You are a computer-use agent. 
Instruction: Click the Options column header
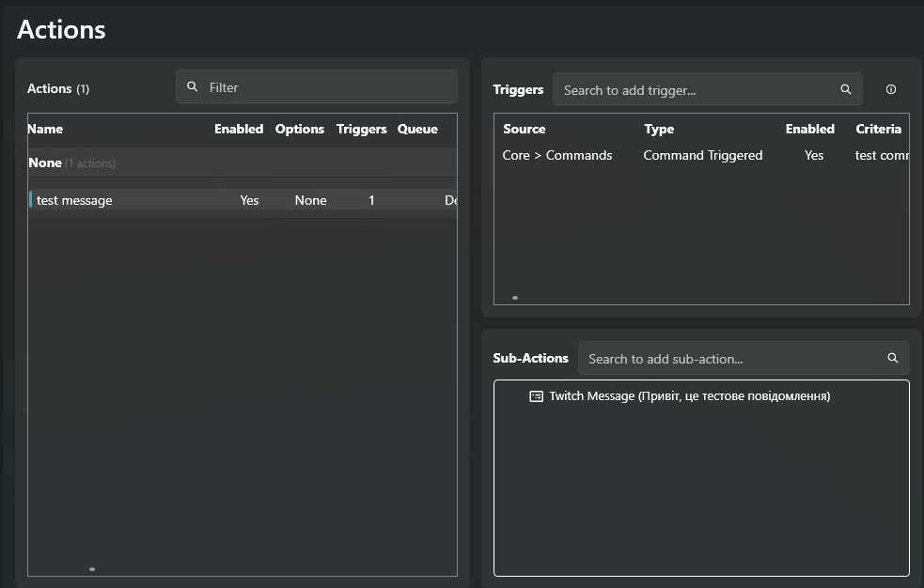point(299,130)
